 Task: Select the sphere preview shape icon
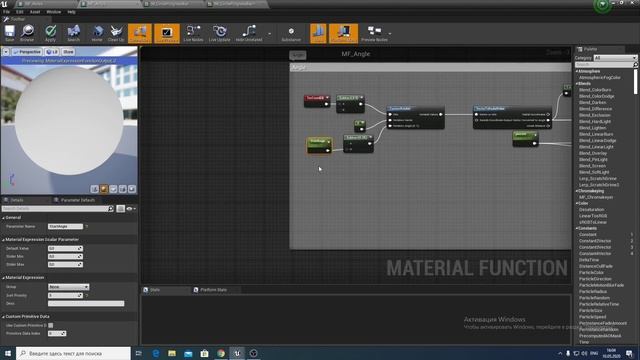click(x=104, y=189)
